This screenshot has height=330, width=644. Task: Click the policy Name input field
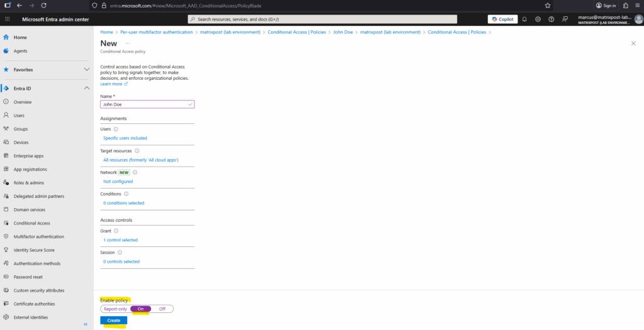point(147,104)
